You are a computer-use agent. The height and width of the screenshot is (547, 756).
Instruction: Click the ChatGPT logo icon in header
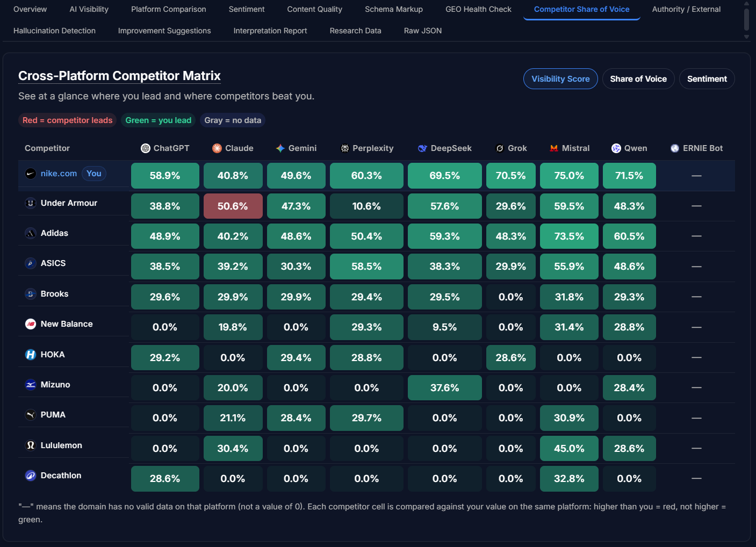coord(145,148)
